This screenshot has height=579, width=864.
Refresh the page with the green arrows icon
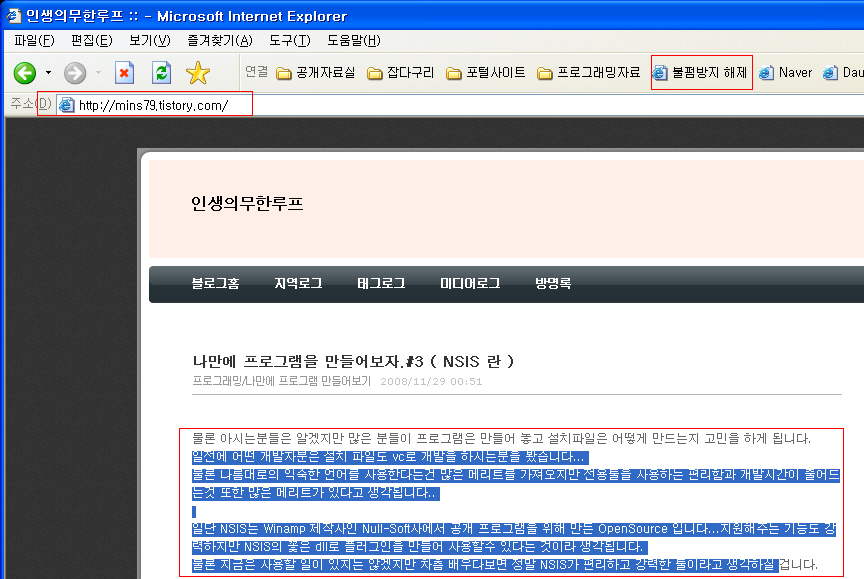(x=161, y=73)
